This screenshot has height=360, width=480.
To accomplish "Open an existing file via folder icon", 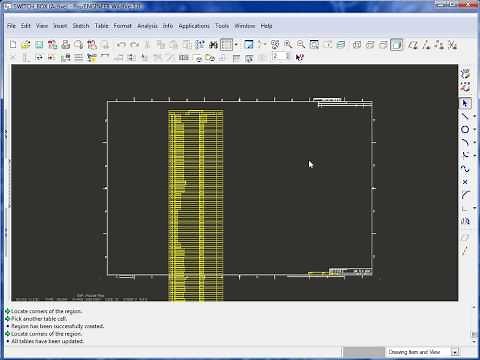I will (26, 44).
